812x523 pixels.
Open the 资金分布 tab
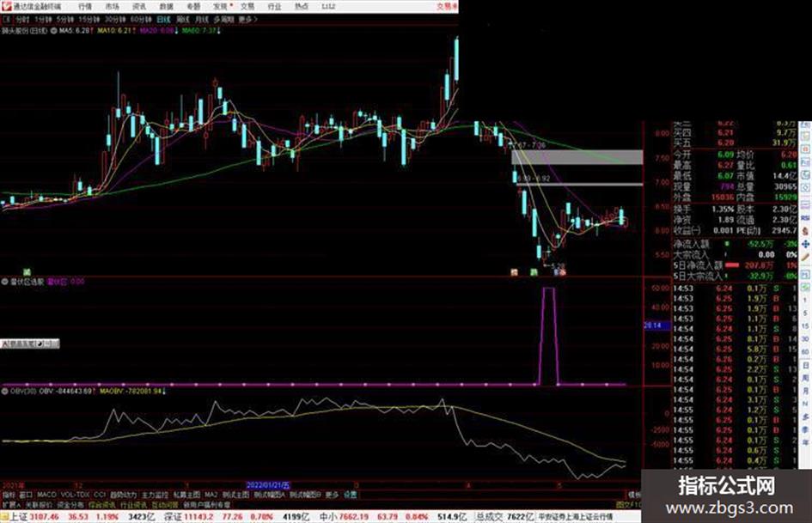click(70, 504)
